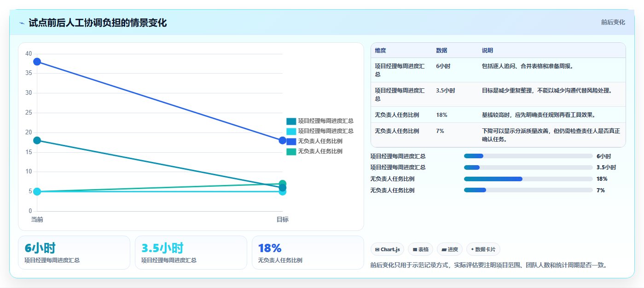
Task: Click the blue legend swatch for 无负责人任务比例
Action: click(291, 141)
